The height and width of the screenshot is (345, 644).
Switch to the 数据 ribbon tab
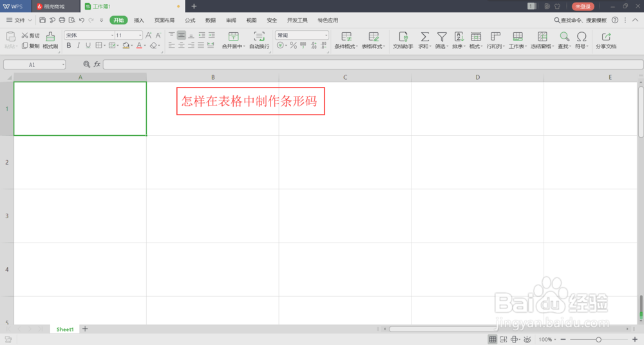click(211, 20)
